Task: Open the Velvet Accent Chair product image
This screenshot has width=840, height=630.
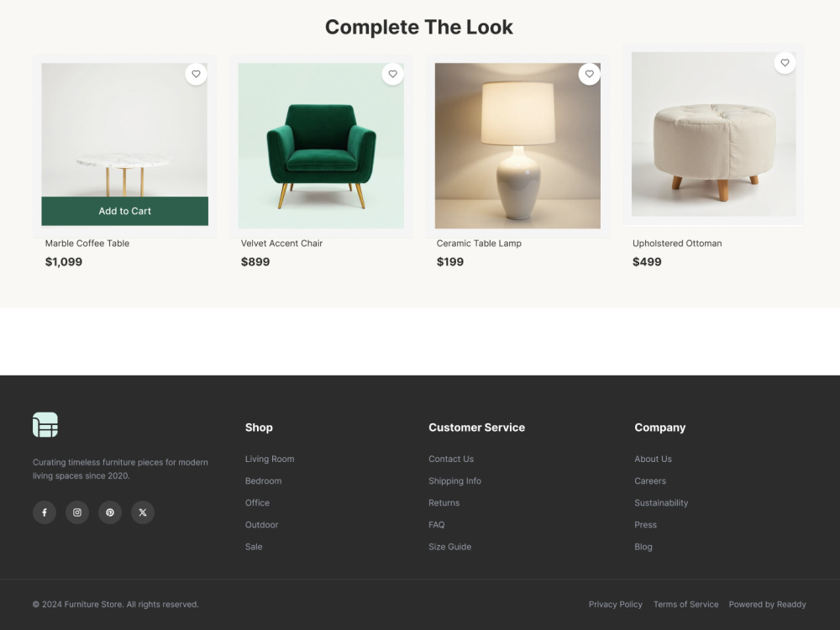Action: tap(321, 145)
